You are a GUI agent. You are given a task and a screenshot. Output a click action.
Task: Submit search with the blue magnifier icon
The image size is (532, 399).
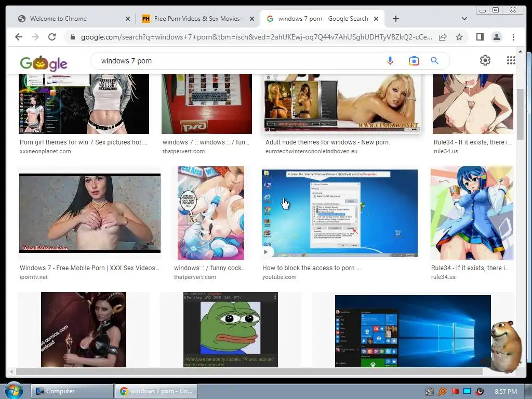tap(435, 61)
